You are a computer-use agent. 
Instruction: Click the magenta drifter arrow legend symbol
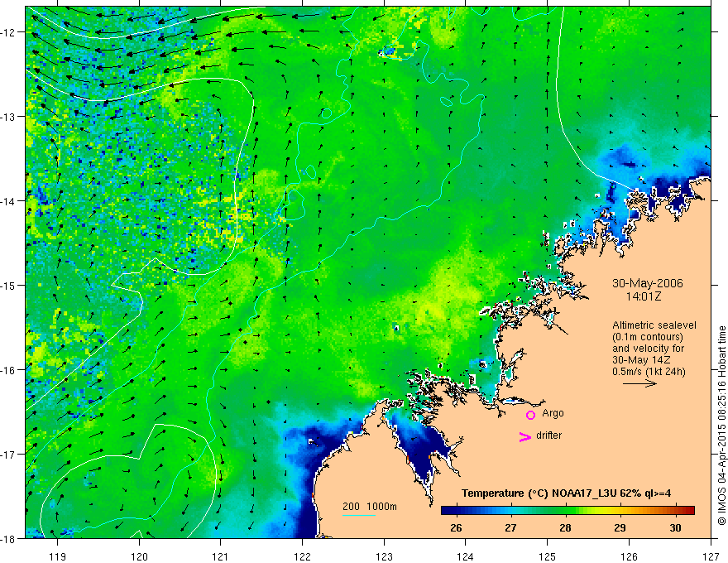pyautogui.click(x=525, y=436)
